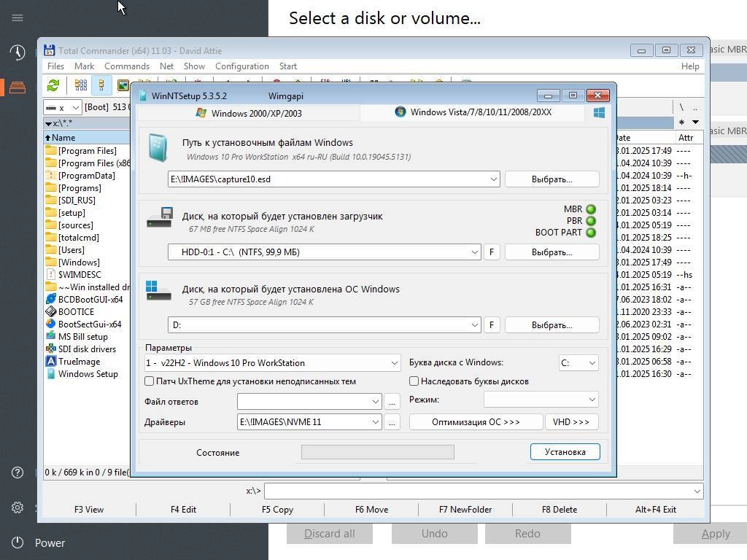Click the blue Windows logo icon in WinNTSetup
747x560 pixels.
(x=600, y=113)
